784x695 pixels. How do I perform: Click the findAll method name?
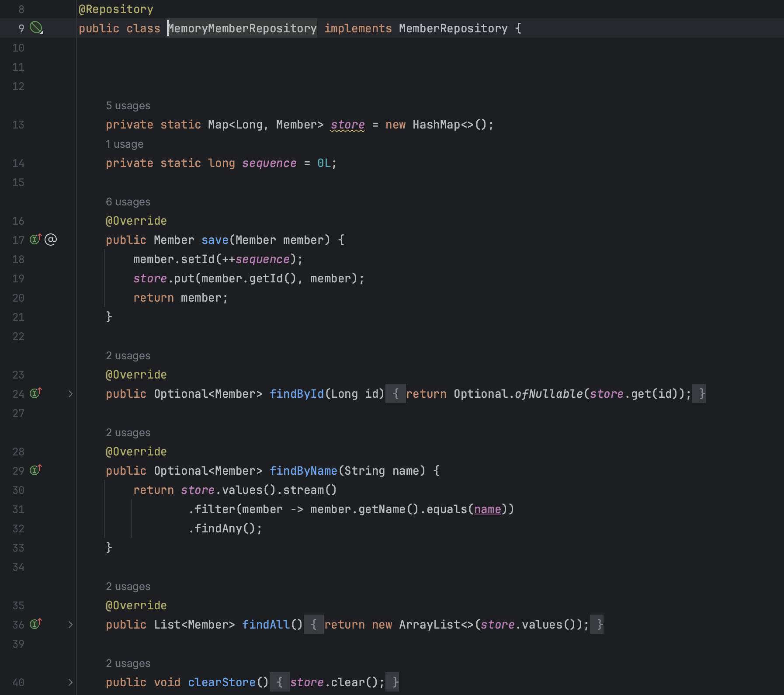(266, 625)
